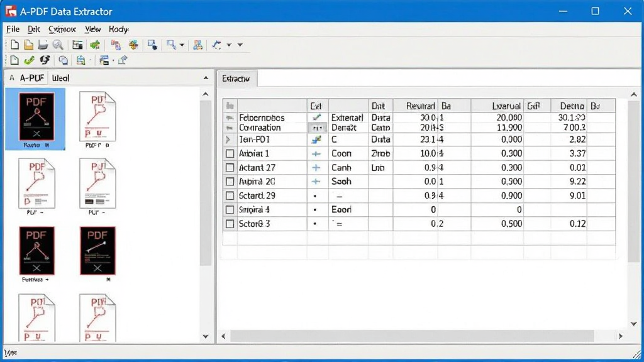Image resolution: width=644 pixels, height=362 pixels.
Task: Open the Cyinow menu
Action: click(x=62, y=29)
